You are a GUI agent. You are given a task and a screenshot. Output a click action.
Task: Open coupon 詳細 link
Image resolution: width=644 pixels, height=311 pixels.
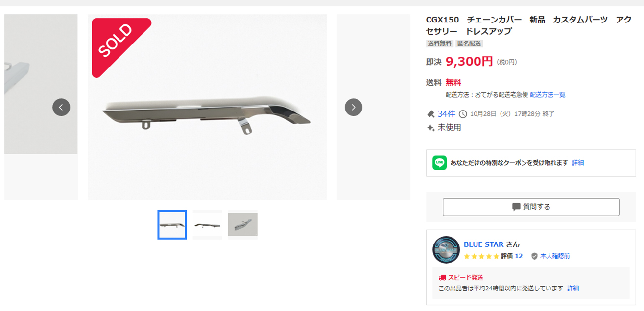(x=578, y=163)
